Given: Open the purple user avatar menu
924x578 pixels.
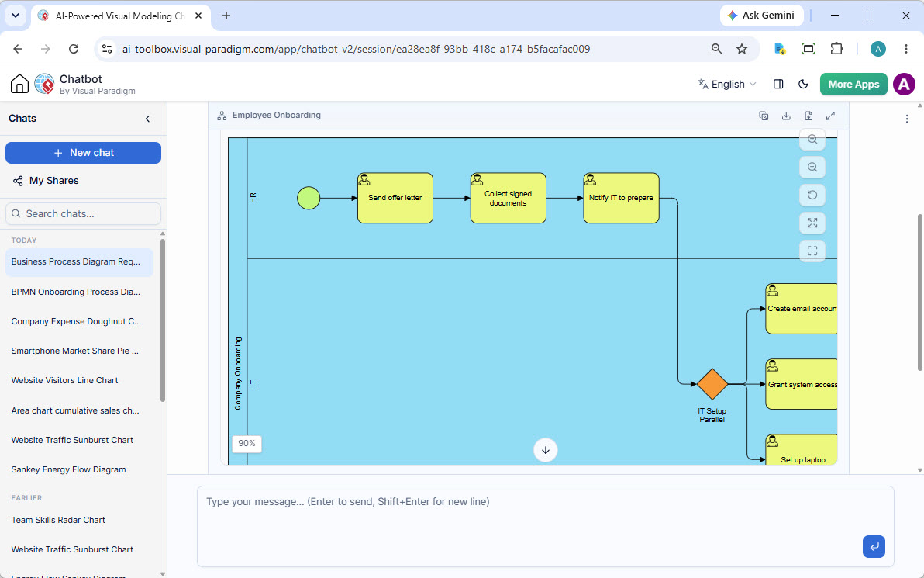Looking at the screenshot, I should [x=904, y=85].
